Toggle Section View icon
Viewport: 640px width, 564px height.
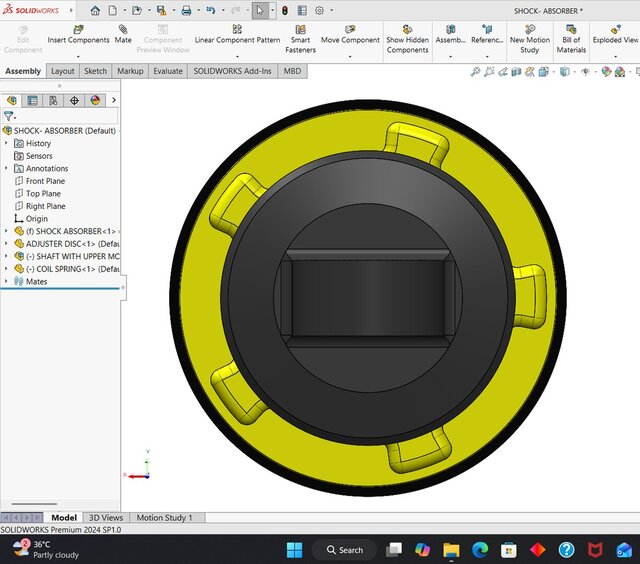(x=516, y=72)
